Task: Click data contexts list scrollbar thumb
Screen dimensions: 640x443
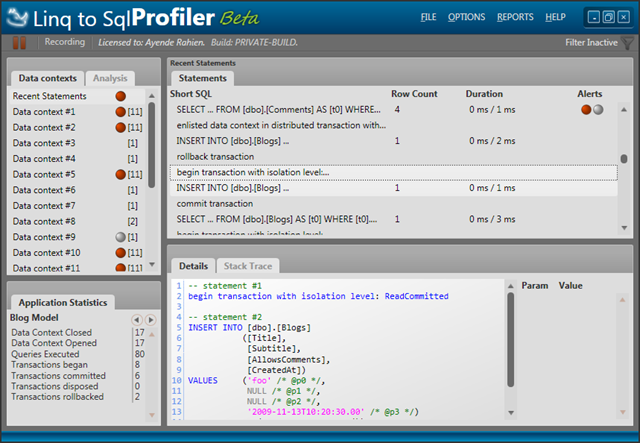Action: pyautogui.click(x=151, y=145)
